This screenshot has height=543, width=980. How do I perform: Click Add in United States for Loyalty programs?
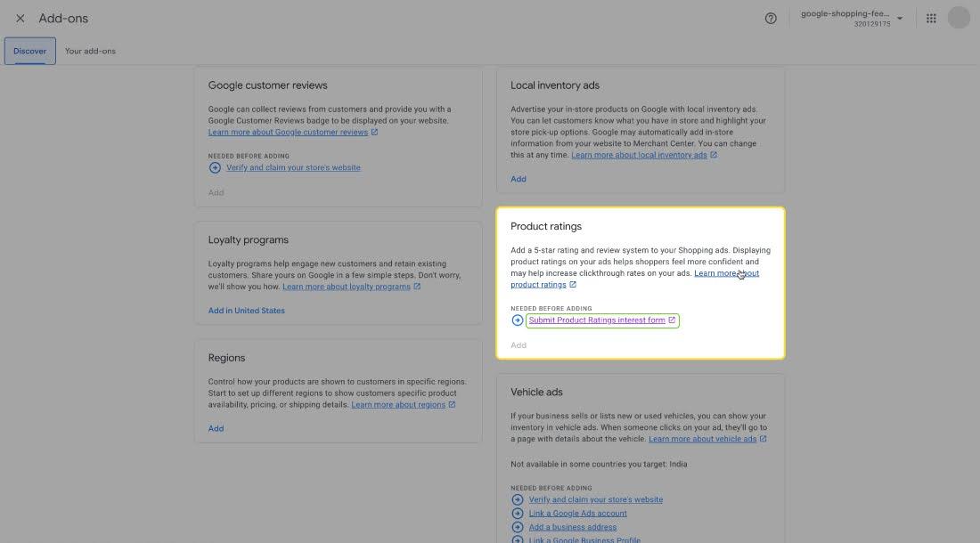[x=246, y=311]
